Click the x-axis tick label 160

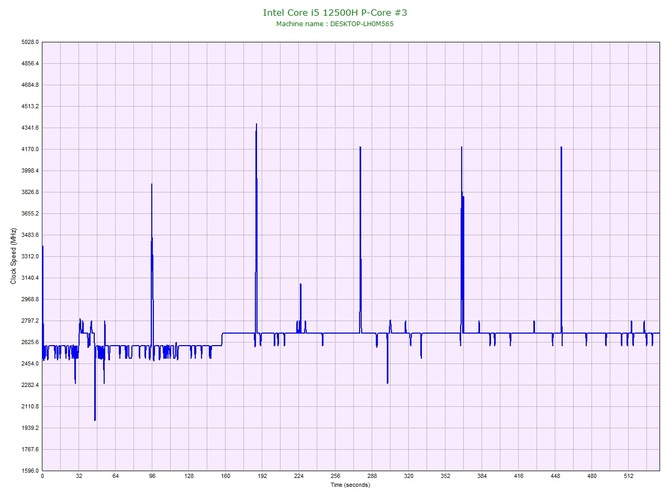click(226, 476)
